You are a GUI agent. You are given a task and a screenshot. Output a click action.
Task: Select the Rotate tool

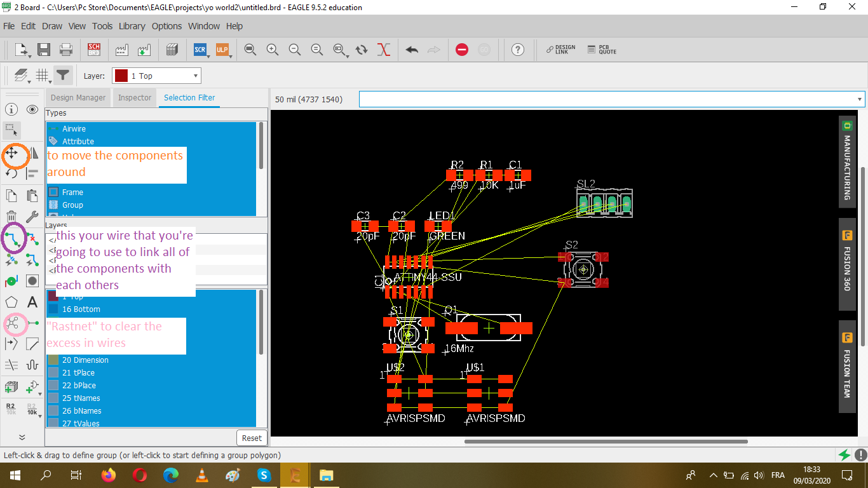tap(11, 173)
